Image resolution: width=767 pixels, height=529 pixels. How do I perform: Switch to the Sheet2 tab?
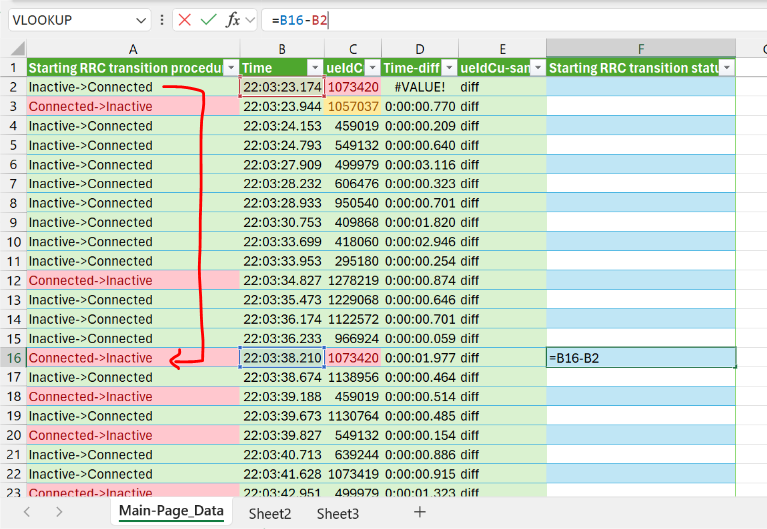coord(270,514)
